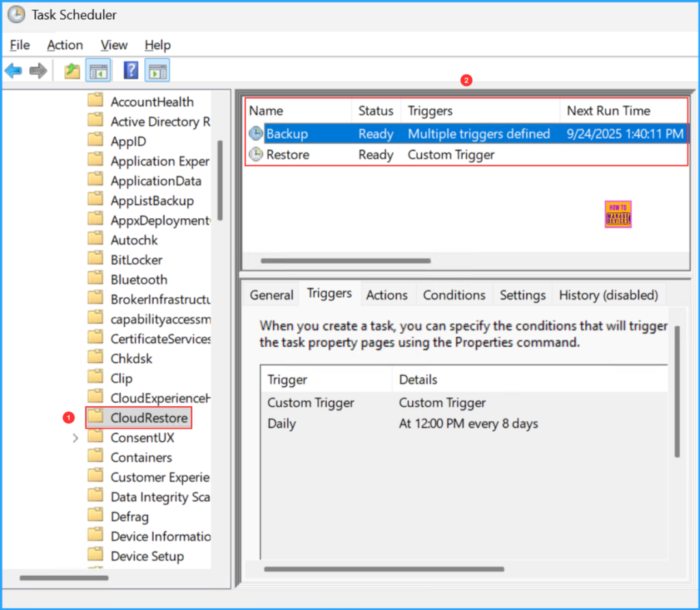Switch to the Triggers tab
700x610 pixels.
point(329,293)
